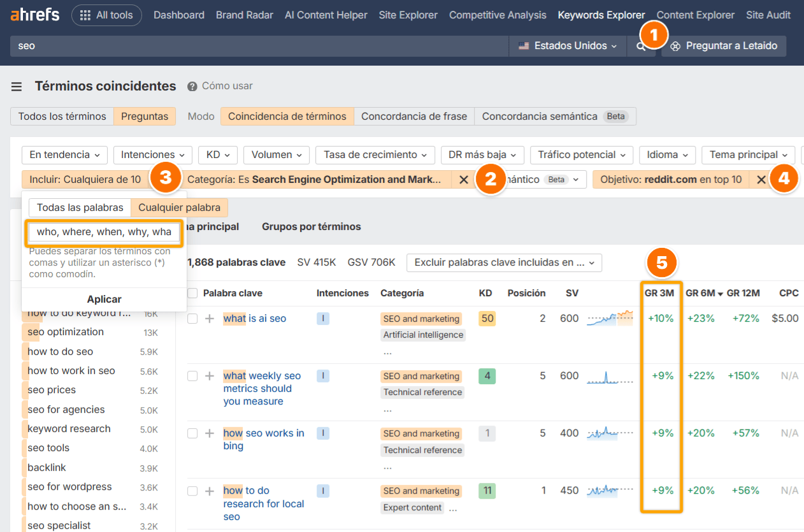804x532 pixels.
Task: Select all keywords header checkbox
Action: [x=192, y=293]
